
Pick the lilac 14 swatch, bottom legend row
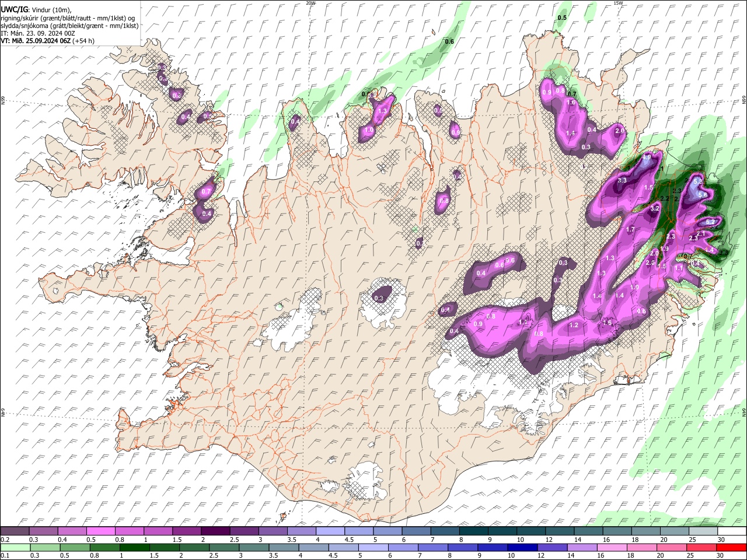pyautogui.click(x=582, y=547)
